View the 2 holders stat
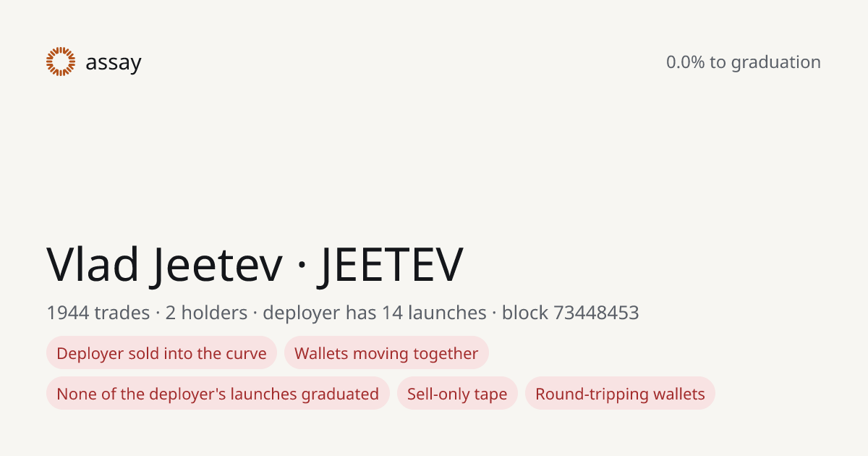This screenshot has height=456, width=868. click(x=206, y=313)
